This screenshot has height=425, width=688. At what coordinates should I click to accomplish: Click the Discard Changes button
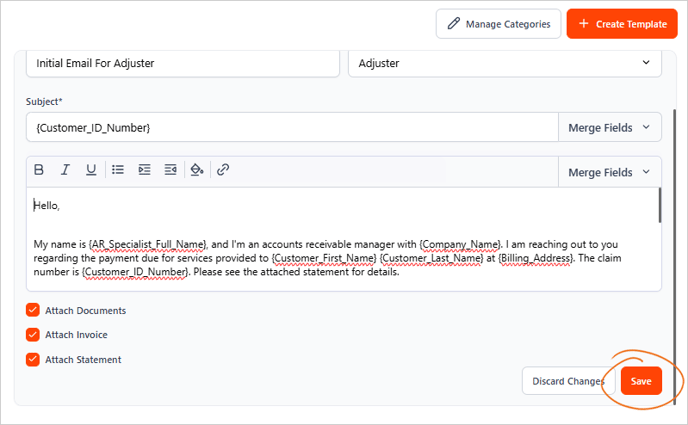tap(567, 381)
